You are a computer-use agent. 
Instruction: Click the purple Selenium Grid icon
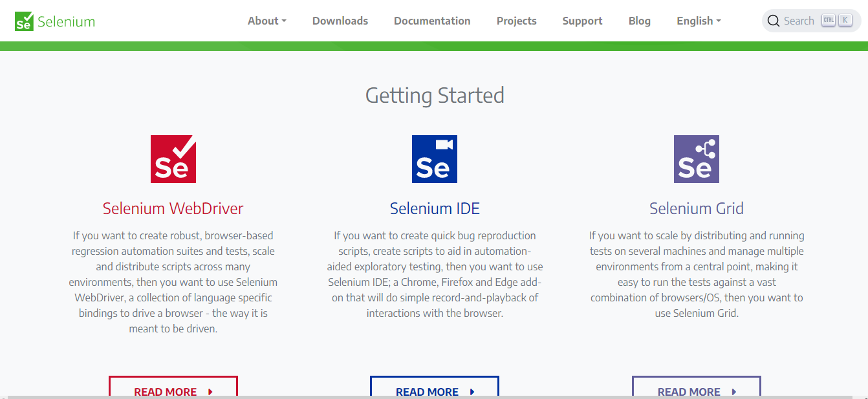coord(697,159)
